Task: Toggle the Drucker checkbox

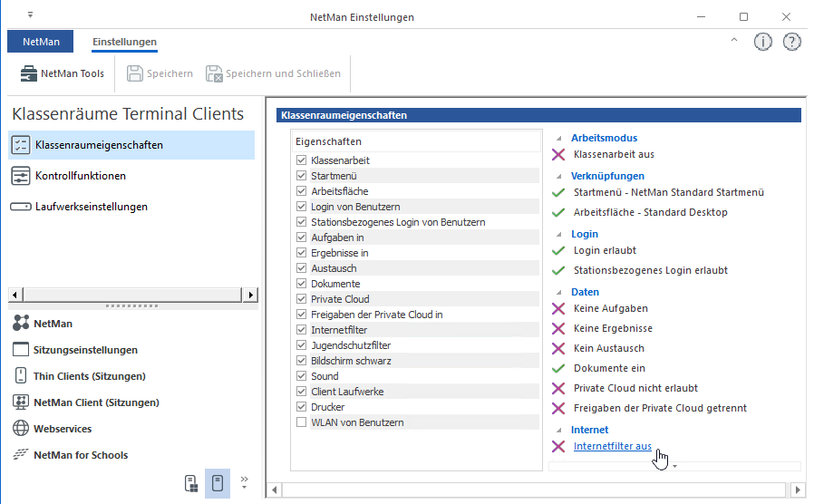Action: pyautogui.click(x=301, y=406)
